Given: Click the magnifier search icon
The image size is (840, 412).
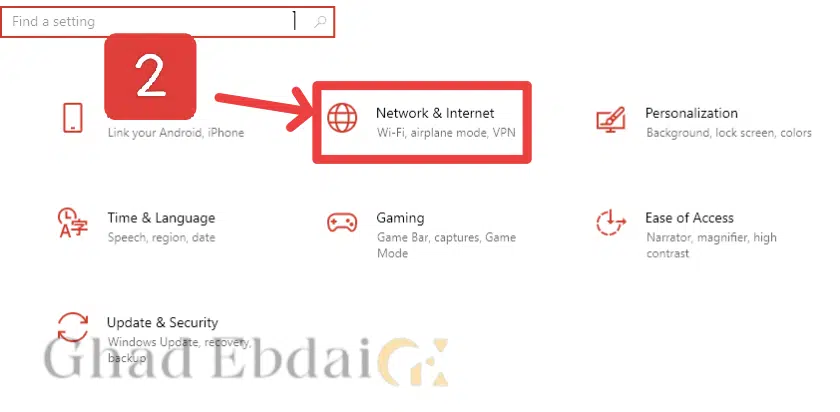Looking at the screenshot, I should tap(320, 22).
